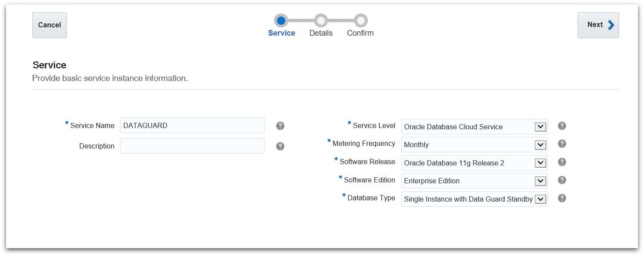Jump to the Details step
The image size is (644, 256).
[x=321, y=20]
